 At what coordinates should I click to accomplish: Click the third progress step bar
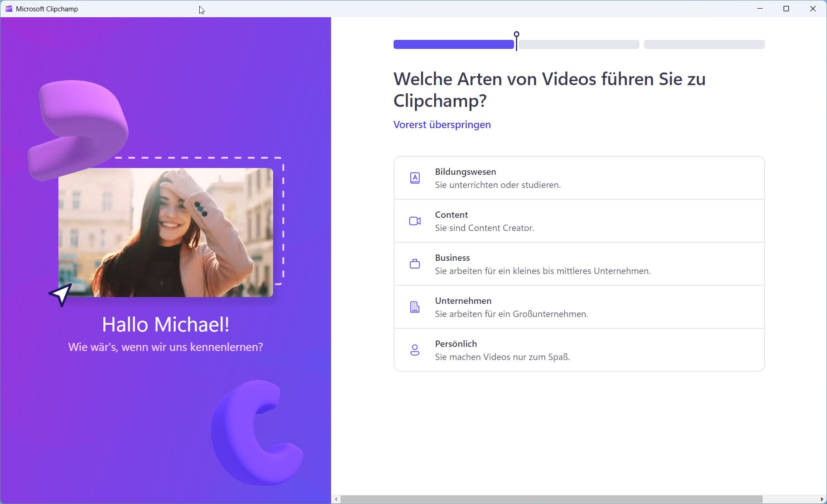click(704, 44)
